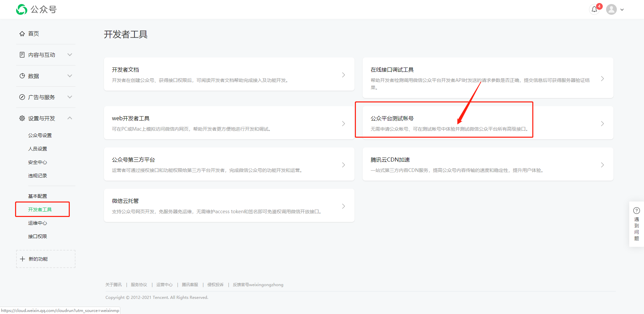The image size is (644, 314).
Task: Open the 服务协议 footer link
Action: tap(139, 285)
